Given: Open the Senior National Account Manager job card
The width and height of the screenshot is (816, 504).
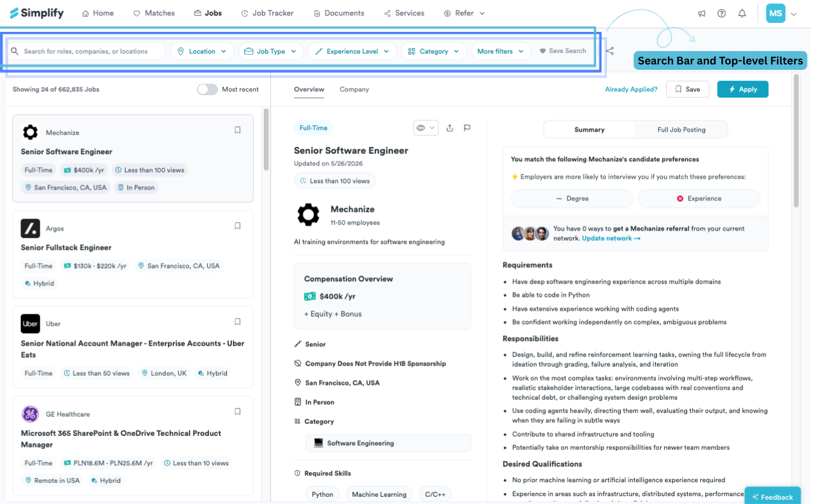Looking at the screenshot, I should (132, 346).
